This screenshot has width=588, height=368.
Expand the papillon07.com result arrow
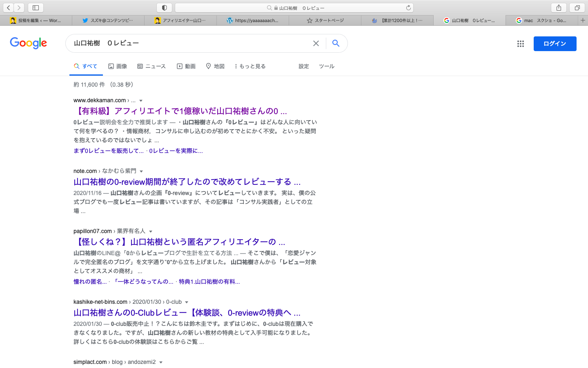tap(151, 231)
